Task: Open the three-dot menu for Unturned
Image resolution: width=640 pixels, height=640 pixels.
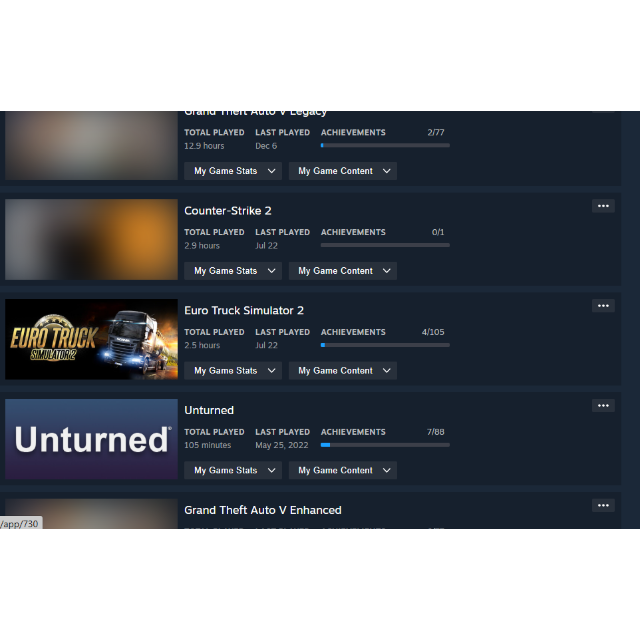Action: pyautogui.click(x=603, y=406)
